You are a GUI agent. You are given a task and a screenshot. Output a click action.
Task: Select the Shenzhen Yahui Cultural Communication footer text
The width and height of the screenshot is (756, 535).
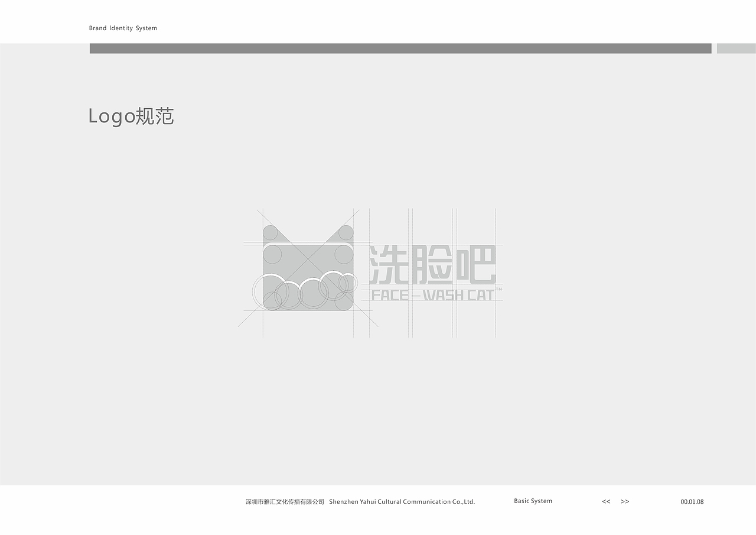(x=359, y=501)
